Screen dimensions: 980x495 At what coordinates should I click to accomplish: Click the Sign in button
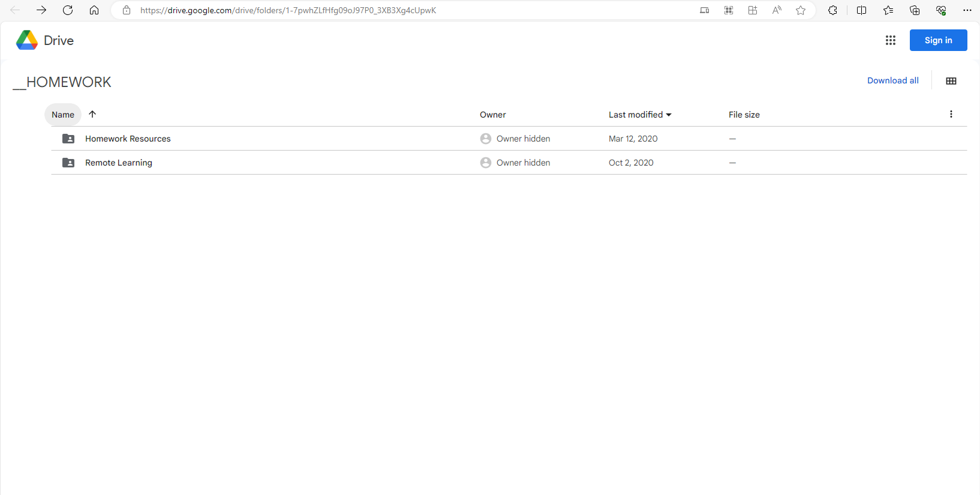click(x=938, y=40)
